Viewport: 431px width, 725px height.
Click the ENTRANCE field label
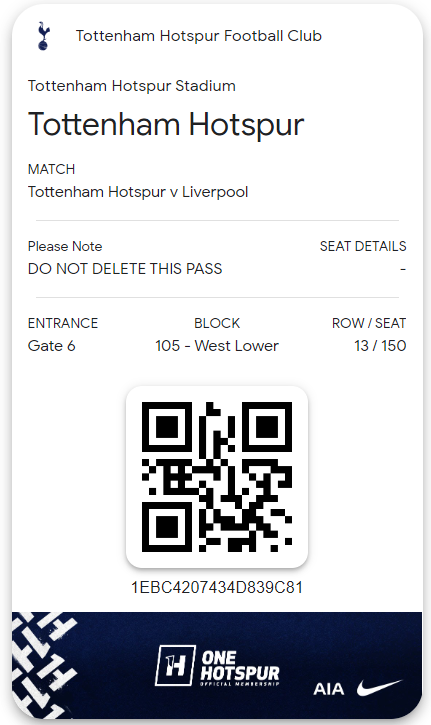coord(63,323)
